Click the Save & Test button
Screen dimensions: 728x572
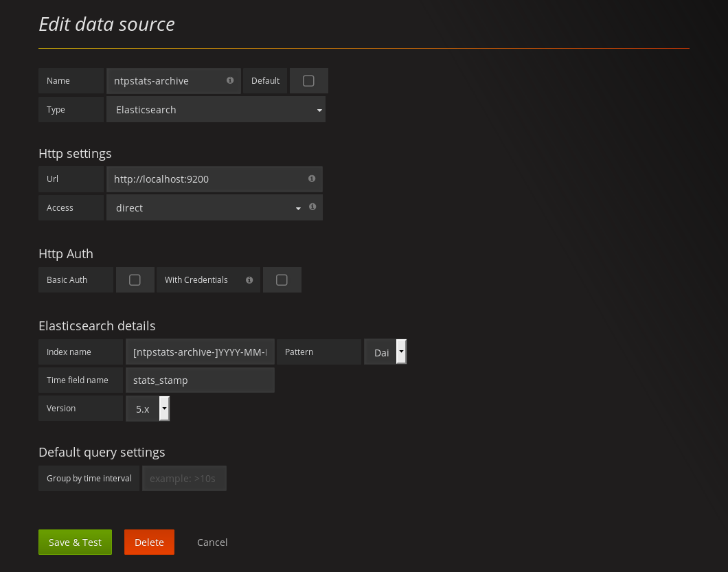coord(76,542)
